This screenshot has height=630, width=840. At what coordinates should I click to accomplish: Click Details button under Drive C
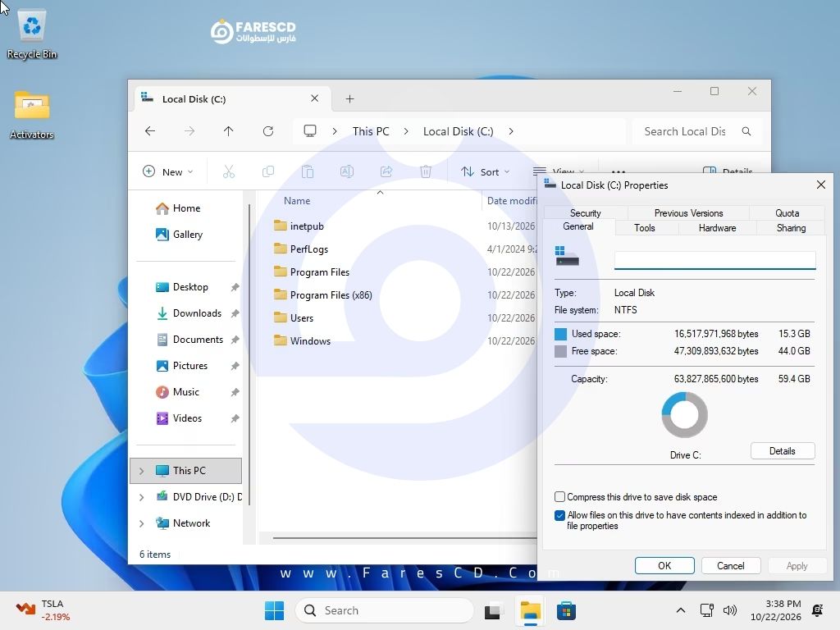[782, 451]
